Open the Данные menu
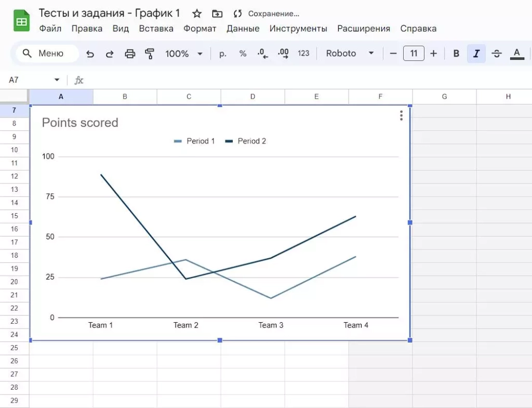Viewport: 532px width, 408px height. tap(243, 29)
